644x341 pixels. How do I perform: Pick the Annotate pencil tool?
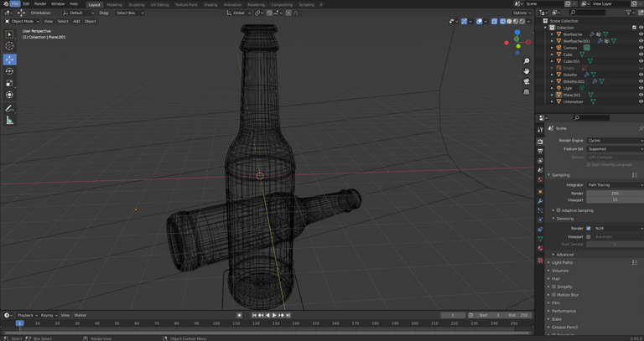point(10,108)
